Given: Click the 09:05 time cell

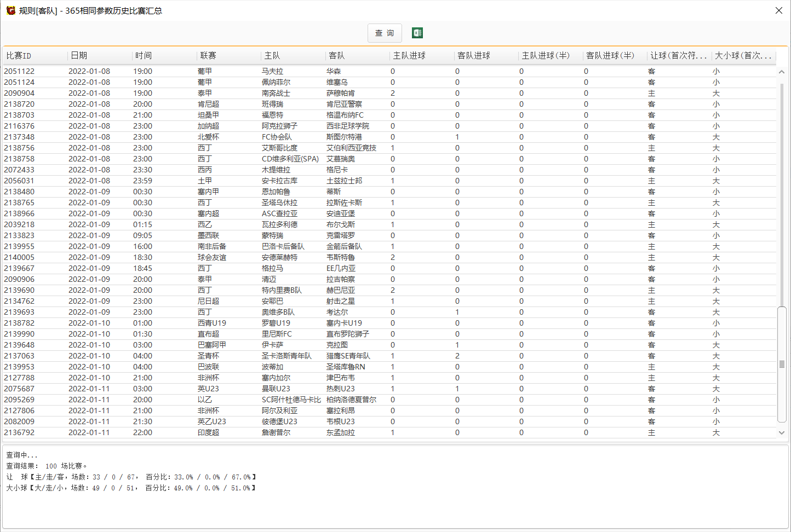Looking at the screenshot, I should point(142,235).
